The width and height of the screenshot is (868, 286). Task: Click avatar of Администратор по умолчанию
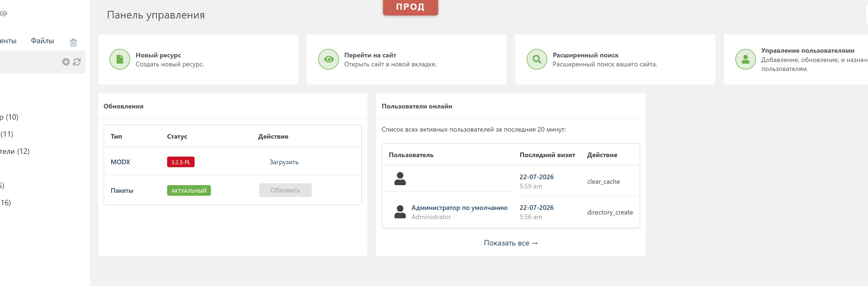pyautogui.click(x=400, y=212)
